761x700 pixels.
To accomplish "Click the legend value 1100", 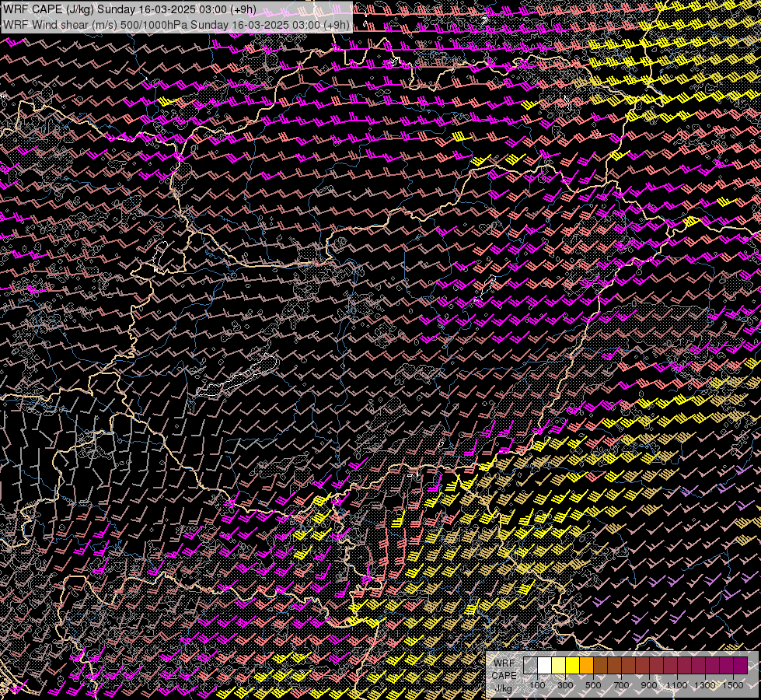I will [x=676, y=685].
